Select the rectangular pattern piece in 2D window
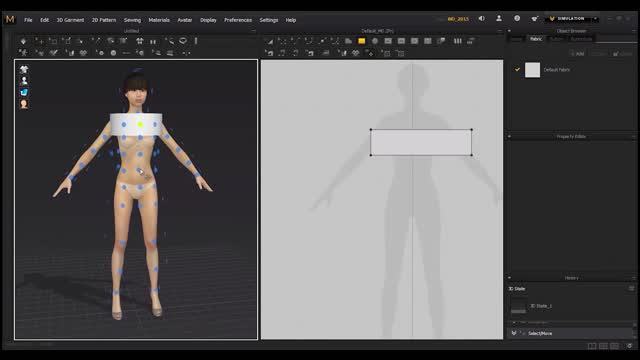Screen dimensions: 640x360 point(421,142)
